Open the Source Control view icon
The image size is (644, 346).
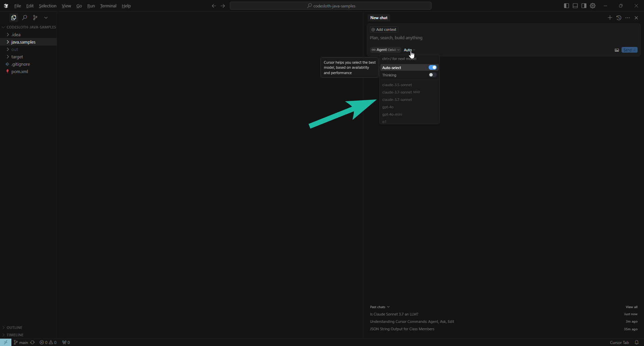pos(35,17)
